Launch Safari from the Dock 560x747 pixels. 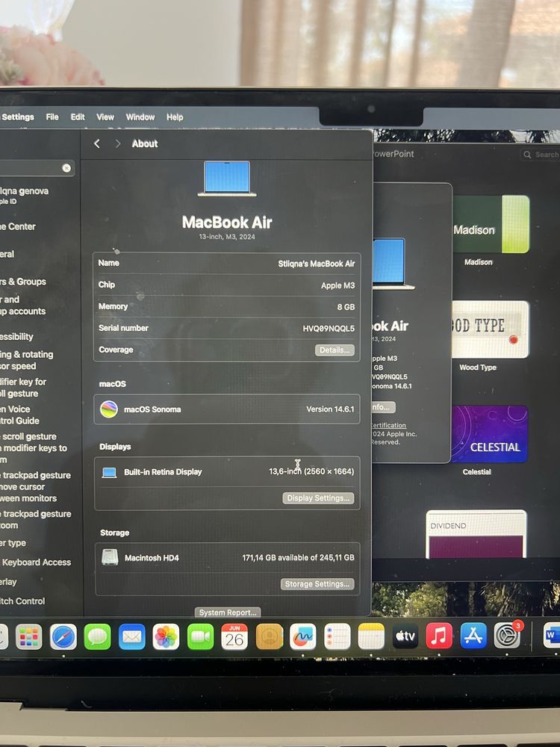[63, 637]
